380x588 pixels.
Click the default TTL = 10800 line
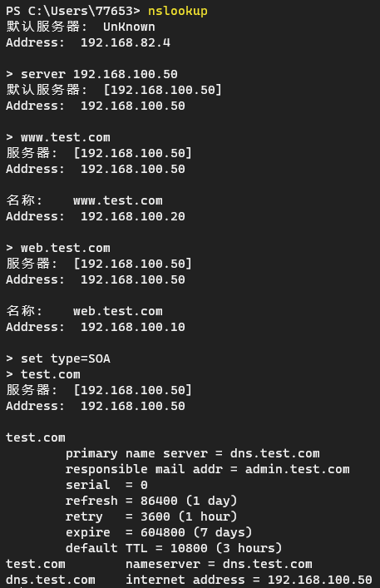pos(174,548)
